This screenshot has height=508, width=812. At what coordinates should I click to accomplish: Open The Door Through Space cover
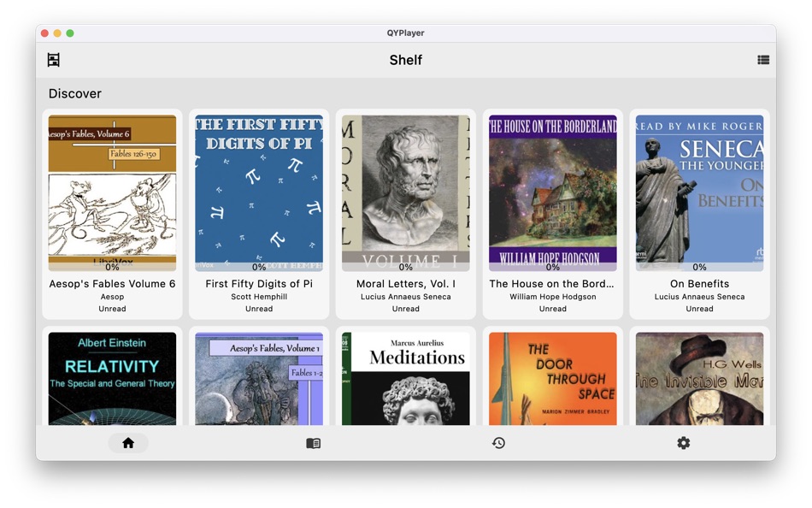[x=552, y=379]
